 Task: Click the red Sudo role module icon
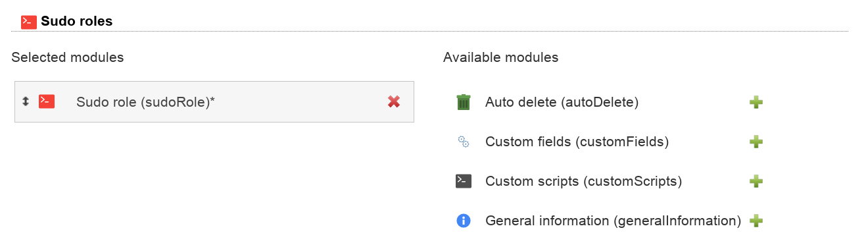click(x=47, y=101)
